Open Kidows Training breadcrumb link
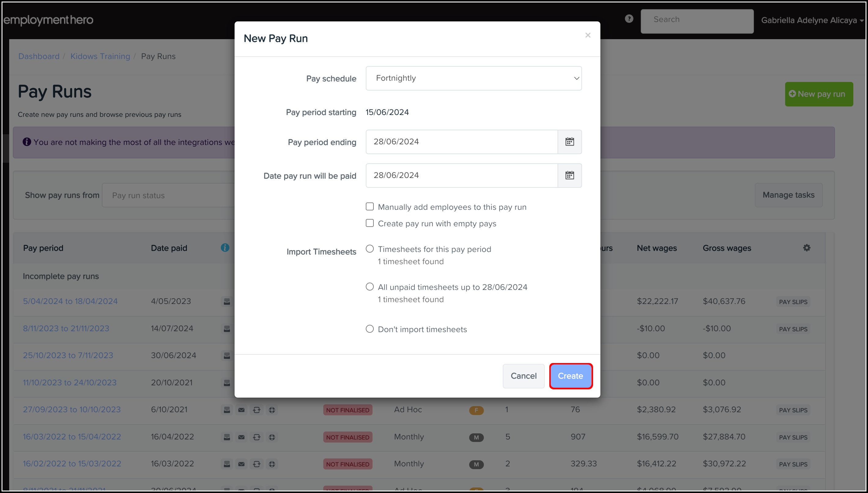868x493 pixels. [x=100, y=56]
